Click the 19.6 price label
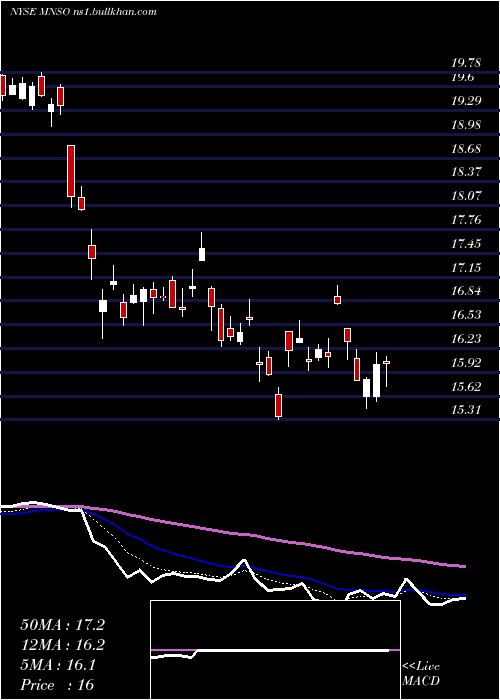This screenshot has height=700, width=500. point(462,77)
